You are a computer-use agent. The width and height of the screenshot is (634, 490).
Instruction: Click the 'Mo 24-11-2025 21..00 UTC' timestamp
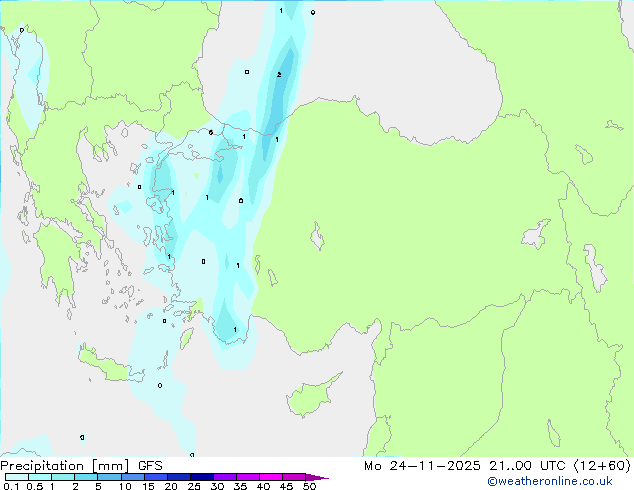pyautogui.click(x=465, y=466)
